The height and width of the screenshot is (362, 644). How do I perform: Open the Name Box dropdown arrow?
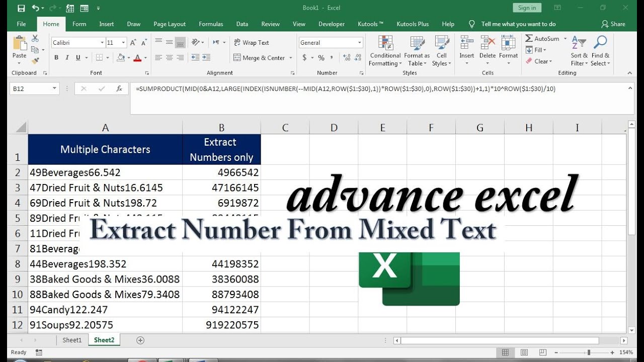(x=55, y=88)
